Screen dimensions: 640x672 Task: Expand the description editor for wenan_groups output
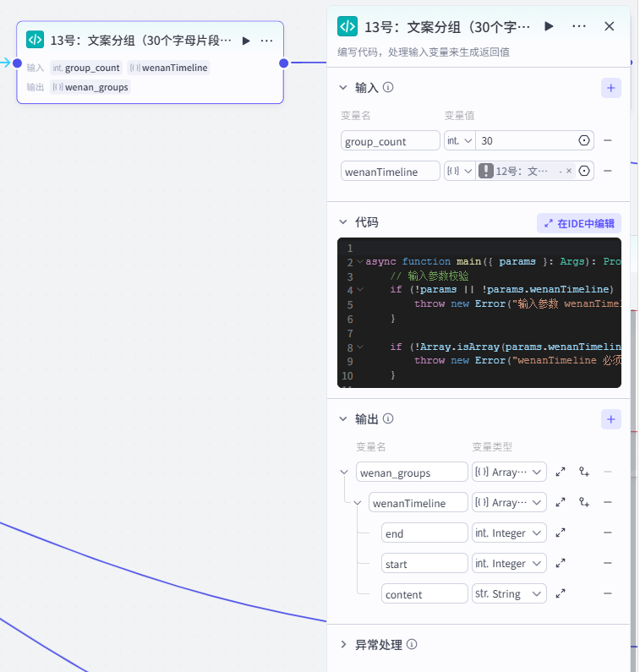click(x=561, y=472)
